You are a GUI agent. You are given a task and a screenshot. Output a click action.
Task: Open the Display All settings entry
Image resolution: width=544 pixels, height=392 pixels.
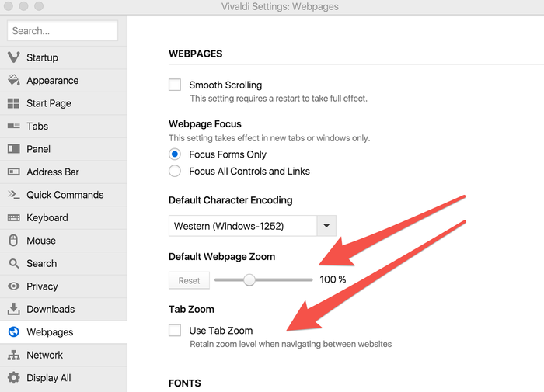[x=49, y=378]
